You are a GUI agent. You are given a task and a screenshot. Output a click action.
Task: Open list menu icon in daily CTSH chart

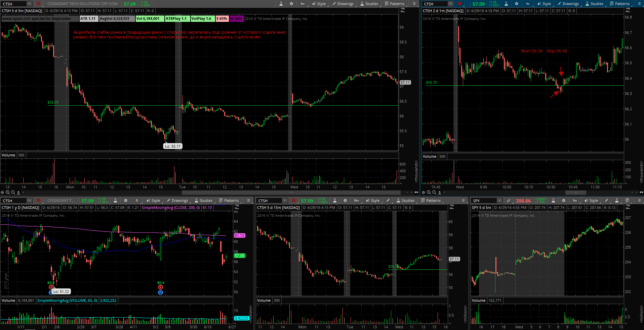(248, 200)
